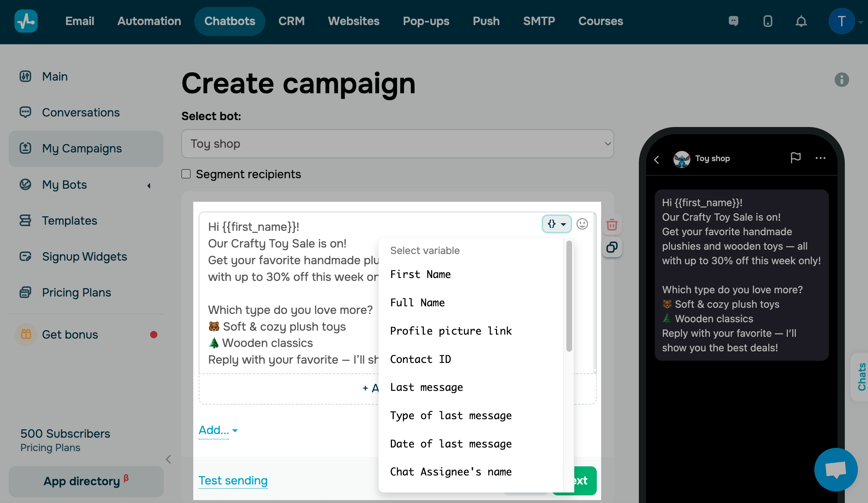Image resolution: width=868 pixels, height=503 pixels.
Task: Open the live support chat bubble
Action: click(836, 469)
